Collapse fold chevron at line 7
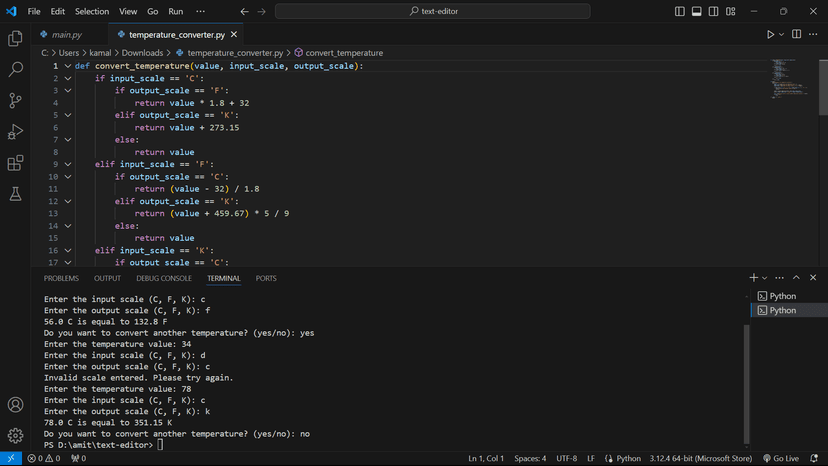 (x=68, y=139)
